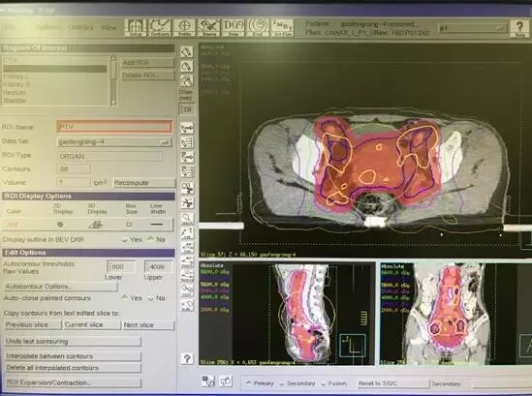Expand the plan selector dropdown in header
Image resolution: width=532 pixels, height=396 pixels.
tap(472, 28)
